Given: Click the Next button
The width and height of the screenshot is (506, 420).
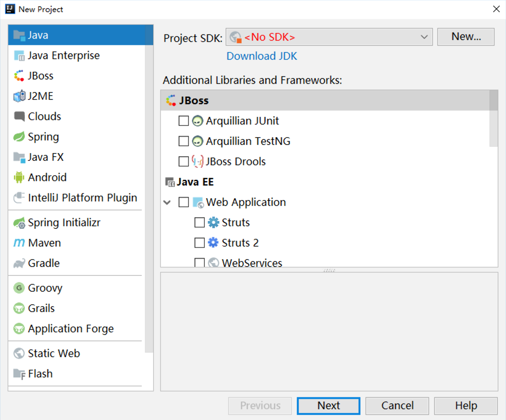Looking at the screenshot, I should (x=329, y=406).
